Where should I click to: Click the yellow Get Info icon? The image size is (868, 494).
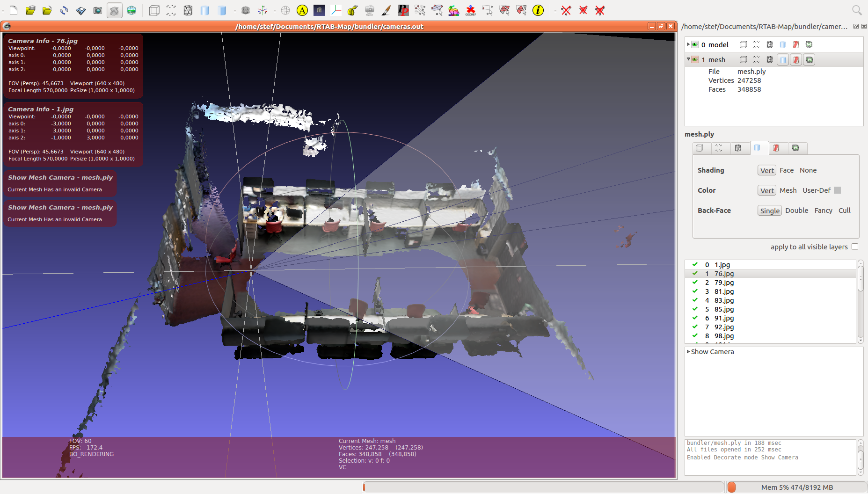538,10
